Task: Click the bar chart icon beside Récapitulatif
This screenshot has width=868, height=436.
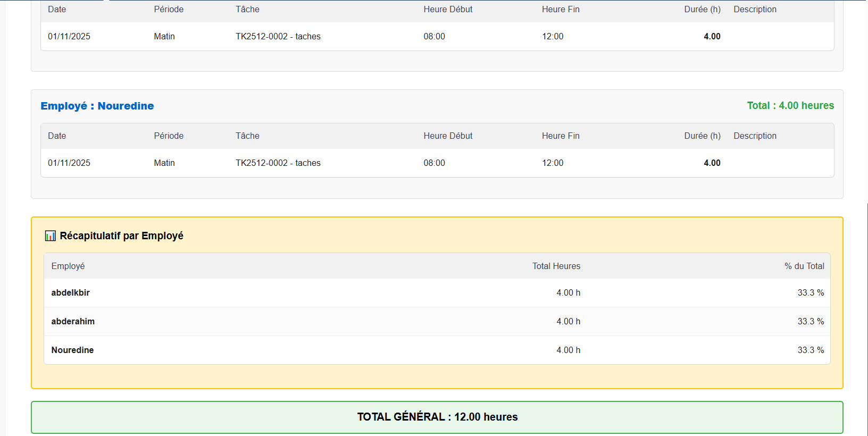Action: 50,236
